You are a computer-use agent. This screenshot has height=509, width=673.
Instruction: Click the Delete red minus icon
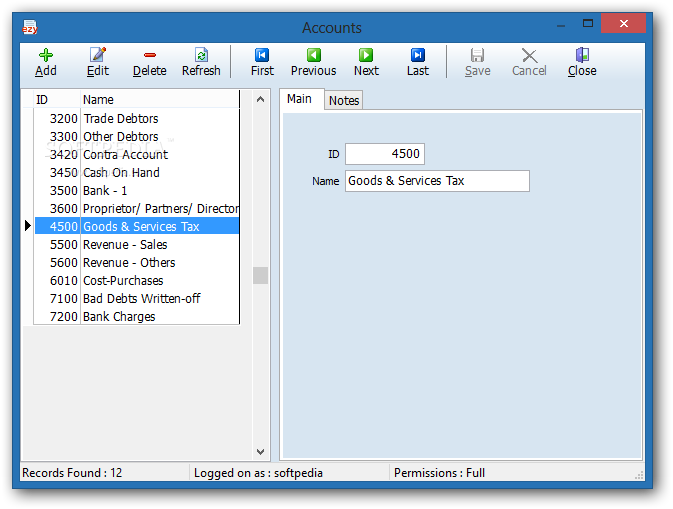150,55
